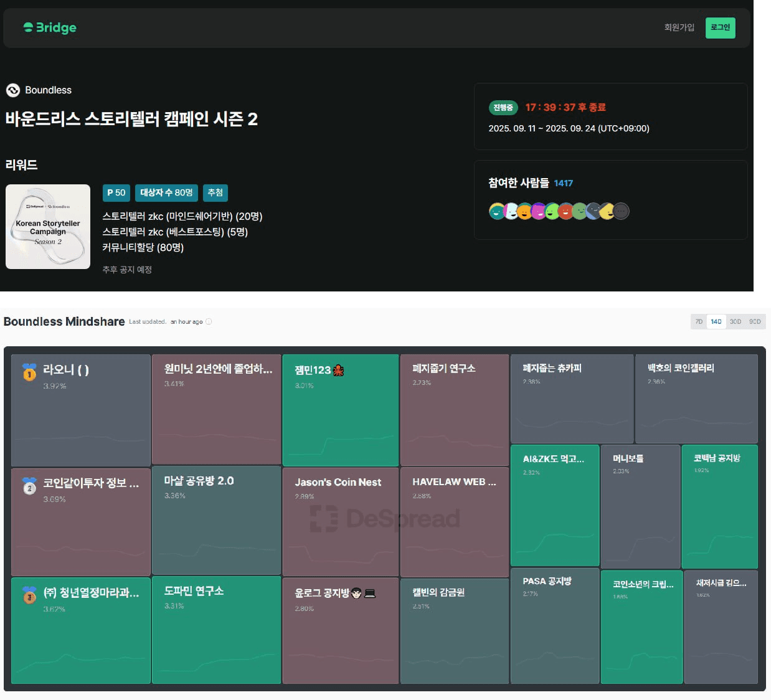Click the P 50 reward badge
This screenshot has height=700, width=771.
pyautogui.click(x=116, y=193)
